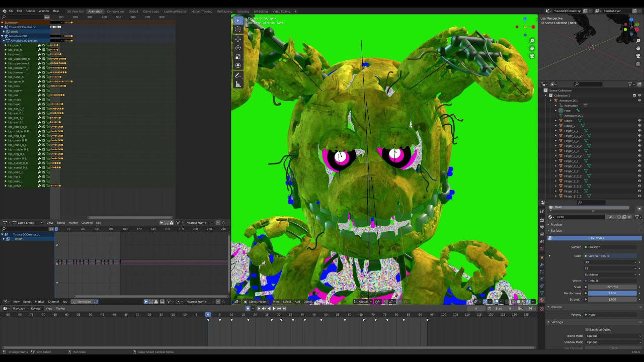Image resolution: width=644 pixels, height=362 pixels.
Task: Open the Output properties tab
Action: (542, 227)
